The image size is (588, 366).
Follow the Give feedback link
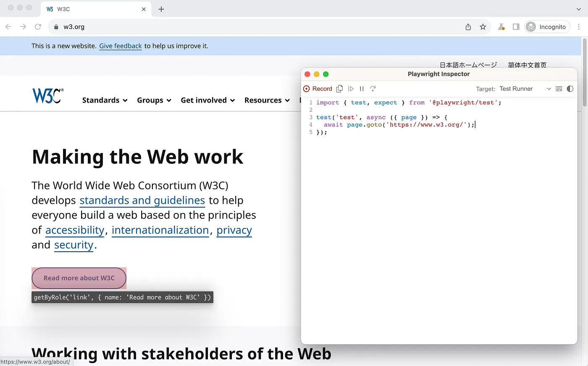121,46
